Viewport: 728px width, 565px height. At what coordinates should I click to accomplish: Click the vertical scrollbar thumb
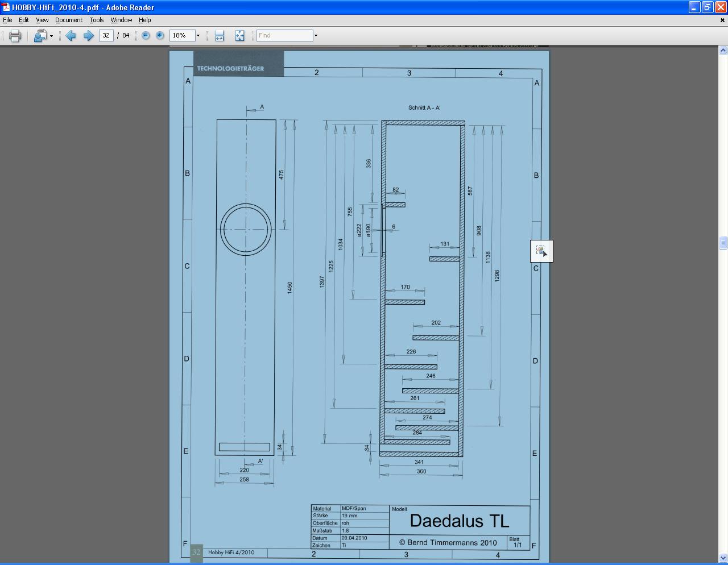[723, 243]
